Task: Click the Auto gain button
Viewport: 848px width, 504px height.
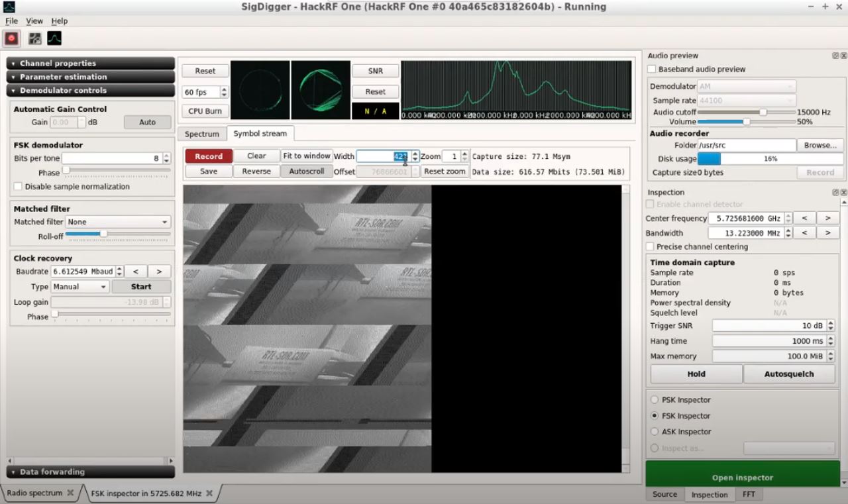Action: point(147,123)
